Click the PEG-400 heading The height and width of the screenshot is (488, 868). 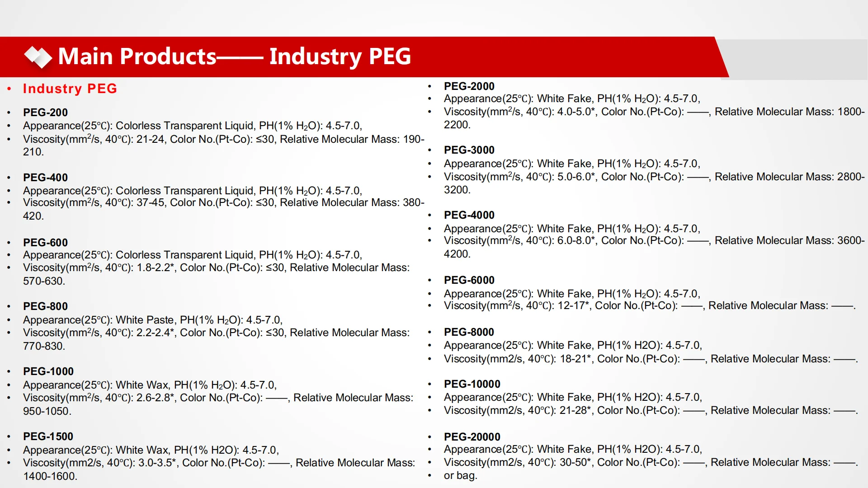[45, 177]
